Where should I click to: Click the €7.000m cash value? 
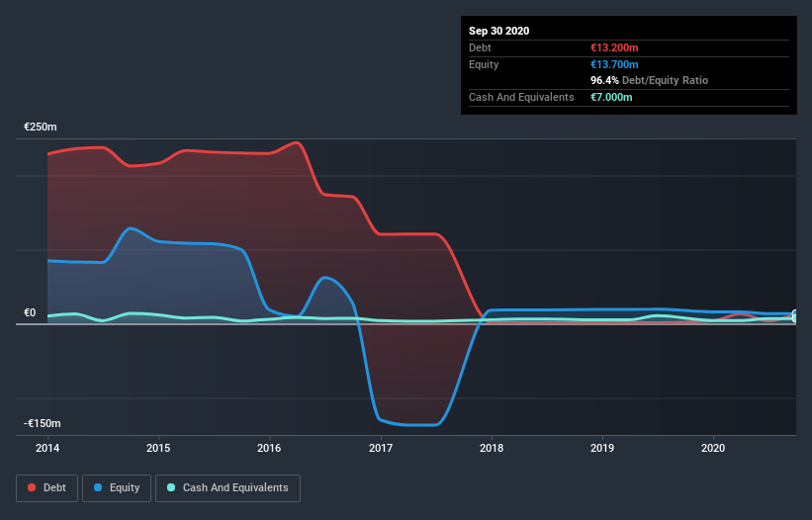[x=611, y=97]
